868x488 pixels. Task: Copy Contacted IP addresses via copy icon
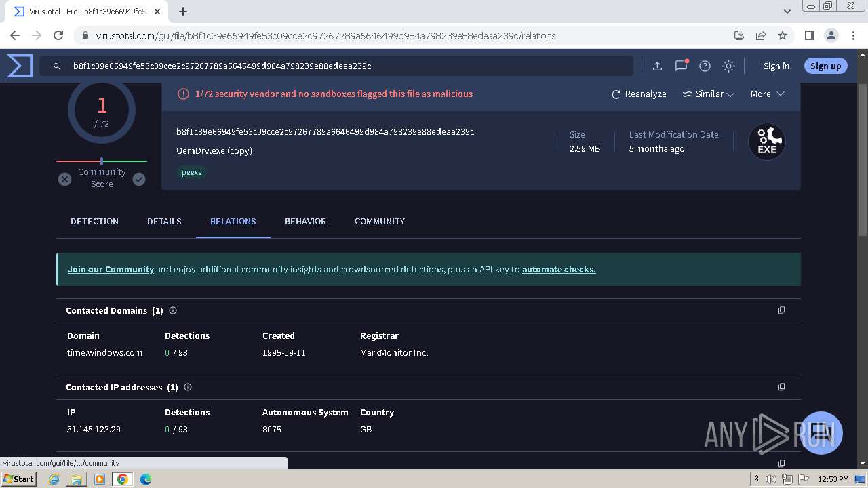pos(781,387)
